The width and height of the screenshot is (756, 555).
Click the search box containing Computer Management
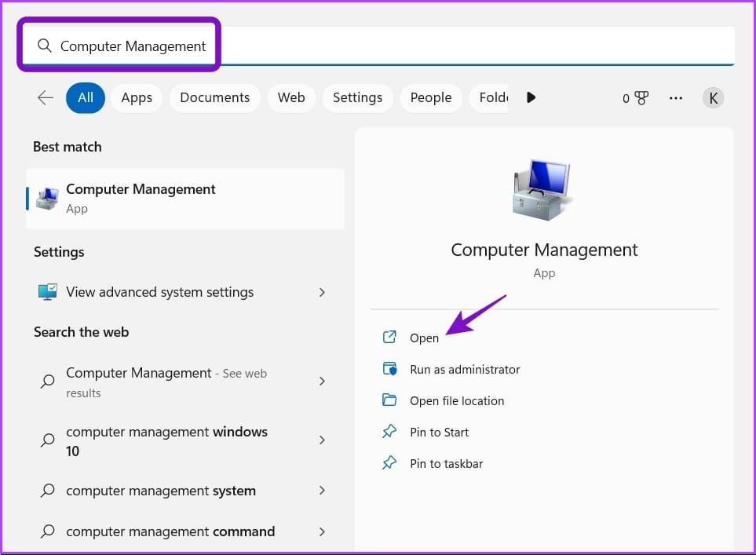pyautogui.click(x=378, y=46)
